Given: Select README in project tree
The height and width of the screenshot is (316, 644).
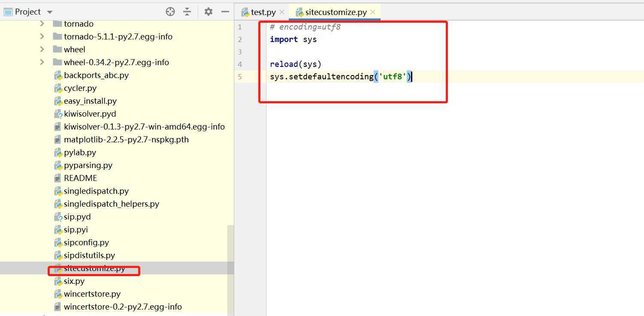Looking at the screenshot, I should pyautogui.click(x=80, y=178).
